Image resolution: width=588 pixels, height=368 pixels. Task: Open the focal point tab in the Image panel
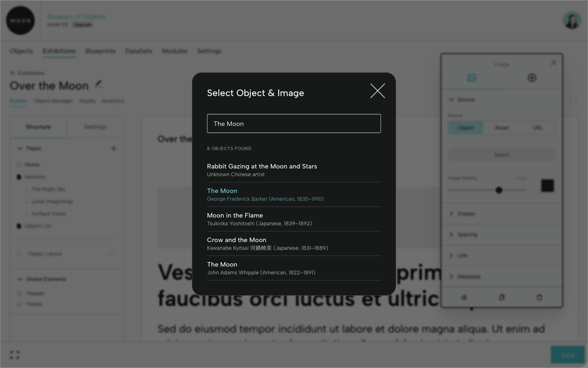coord(532,78)
